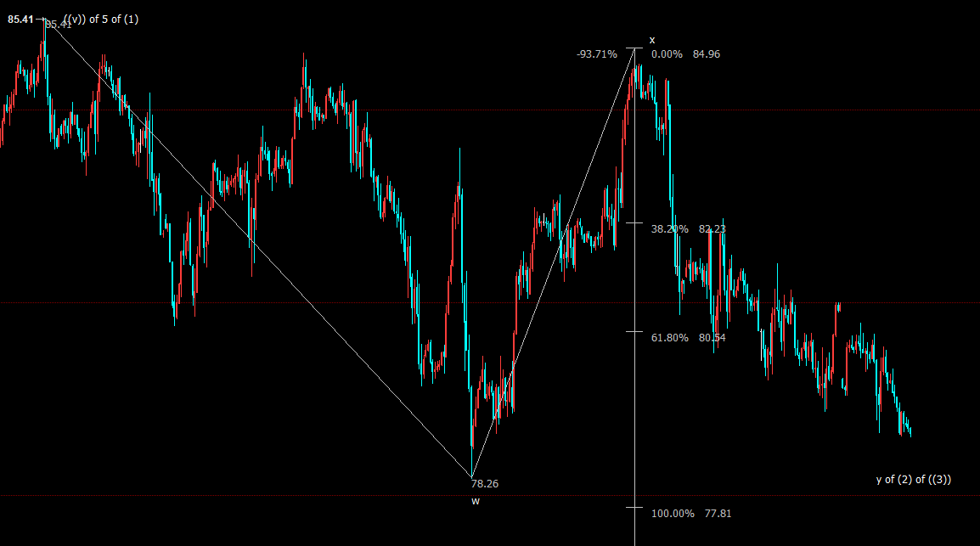The width and height of the screenshot is (980, 546).
Task: Select the last candlestick at the chart's right end
Action: coord(910,433)
